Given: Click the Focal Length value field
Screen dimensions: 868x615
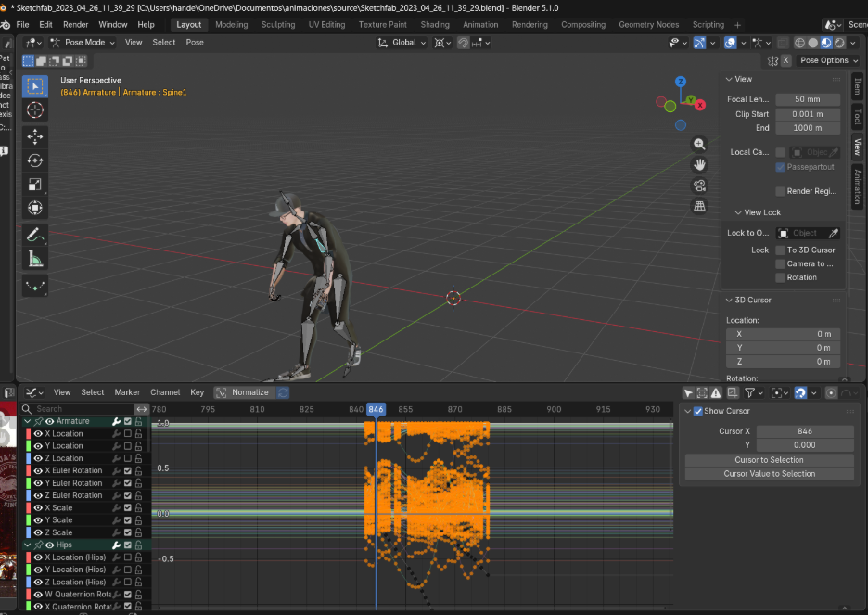Looking at the screenshot, I should pos(807,99).
